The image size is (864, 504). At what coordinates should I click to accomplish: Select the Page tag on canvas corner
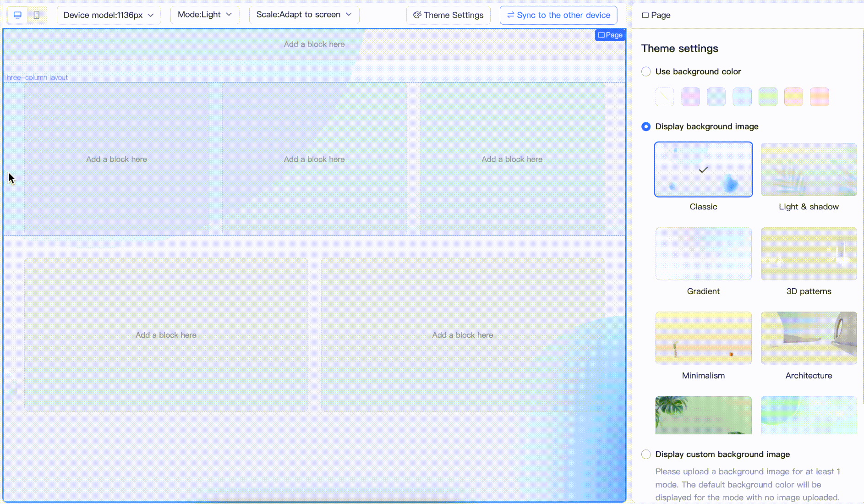point(610,35)
